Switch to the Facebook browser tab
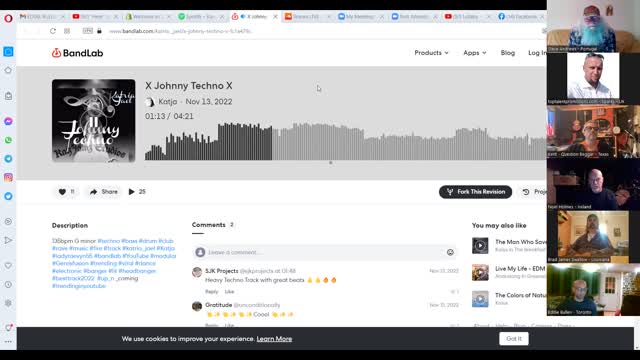Image resolution: width=640 pixels, height=360 pixels. point(522,17)
